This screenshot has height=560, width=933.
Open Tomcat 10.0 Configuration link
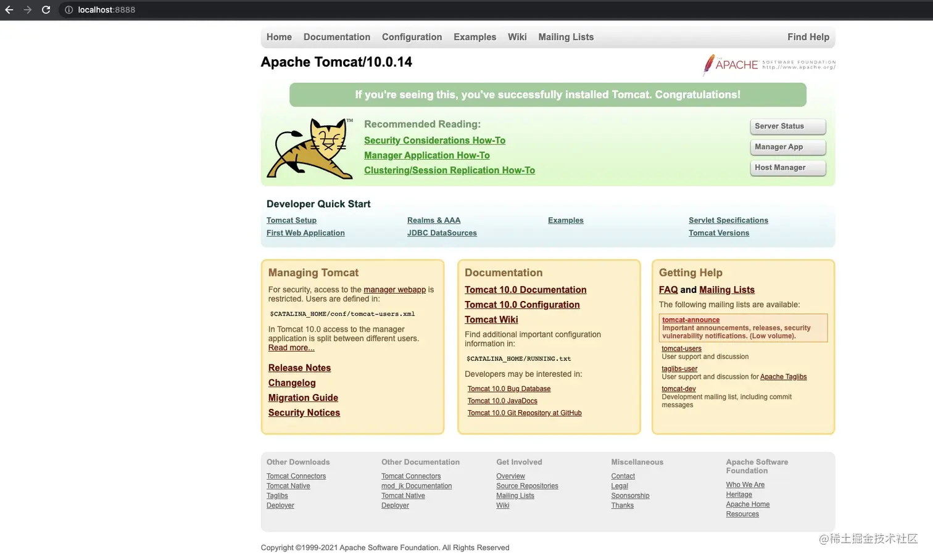522,305
